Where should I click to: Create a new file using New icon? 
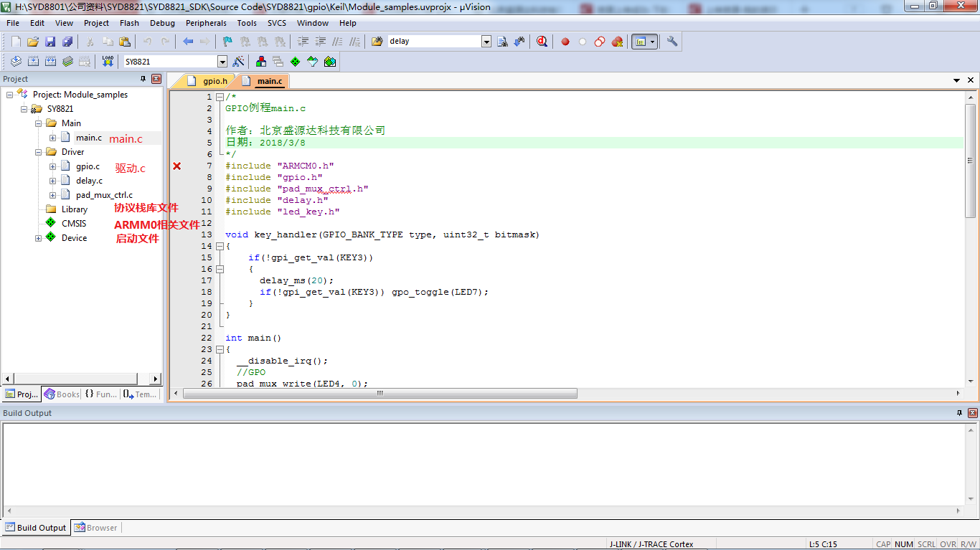pyautogui.click(x=16, y=42)
